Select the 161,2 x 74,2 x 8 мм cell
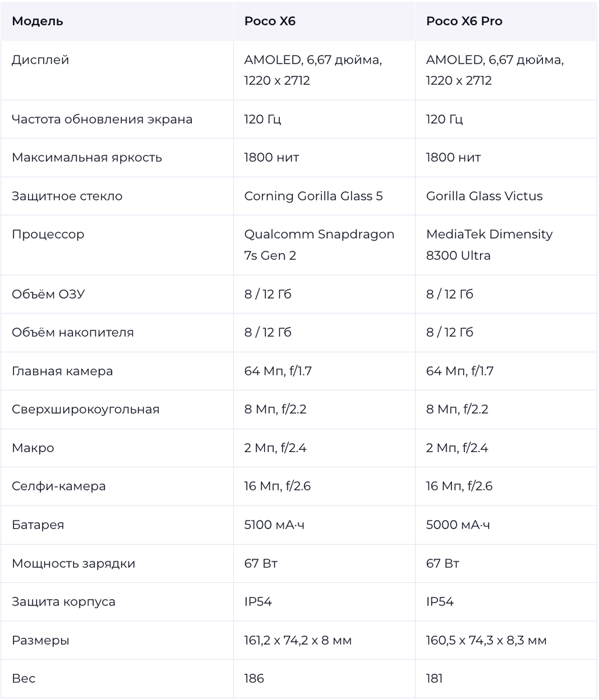This screenshot has height=700, width=599. point(298,640)
